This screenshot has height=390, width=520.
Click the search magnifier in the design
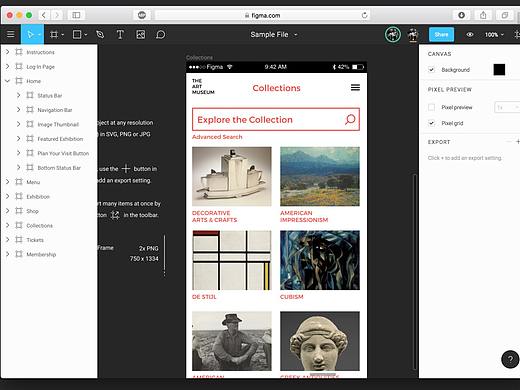pos(350,119)
